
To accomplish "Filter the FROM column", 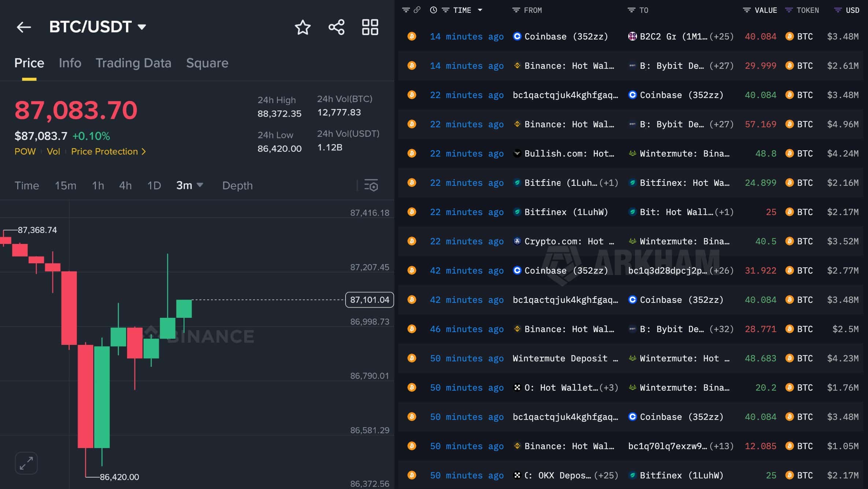I will pyautogui.click(x=516, y=10).
